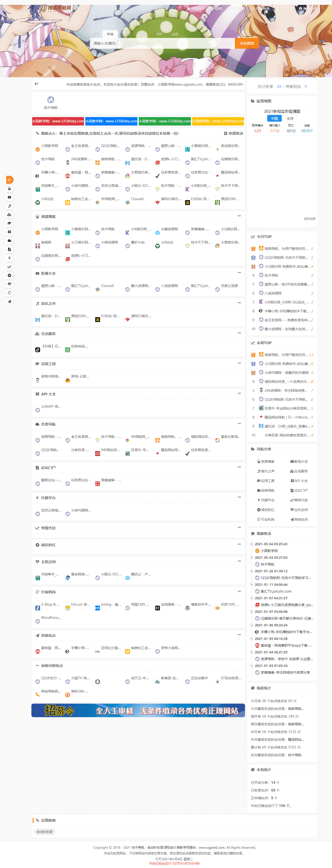Select the 360 search tab

159,34
